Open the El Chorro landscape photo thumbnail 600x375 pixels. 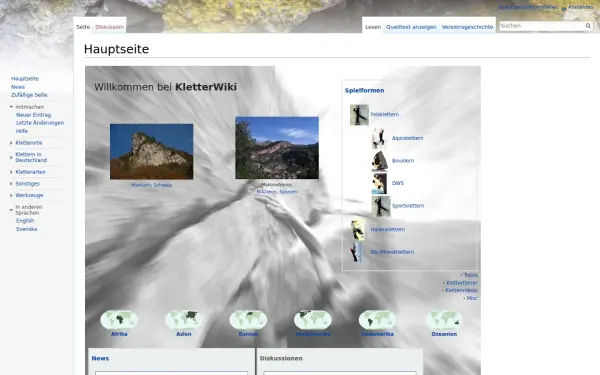(277, 148)
